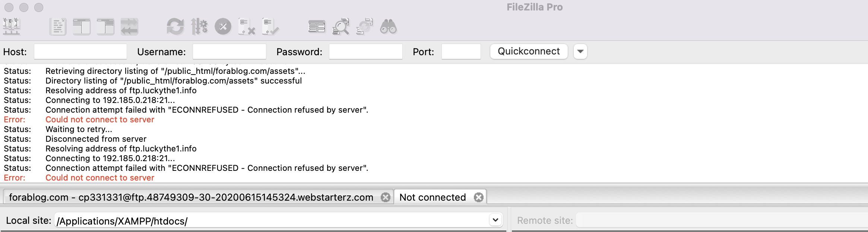Refresh file and folder lists
The width and height of the screenshot is (868, 232).
(175, 26)
